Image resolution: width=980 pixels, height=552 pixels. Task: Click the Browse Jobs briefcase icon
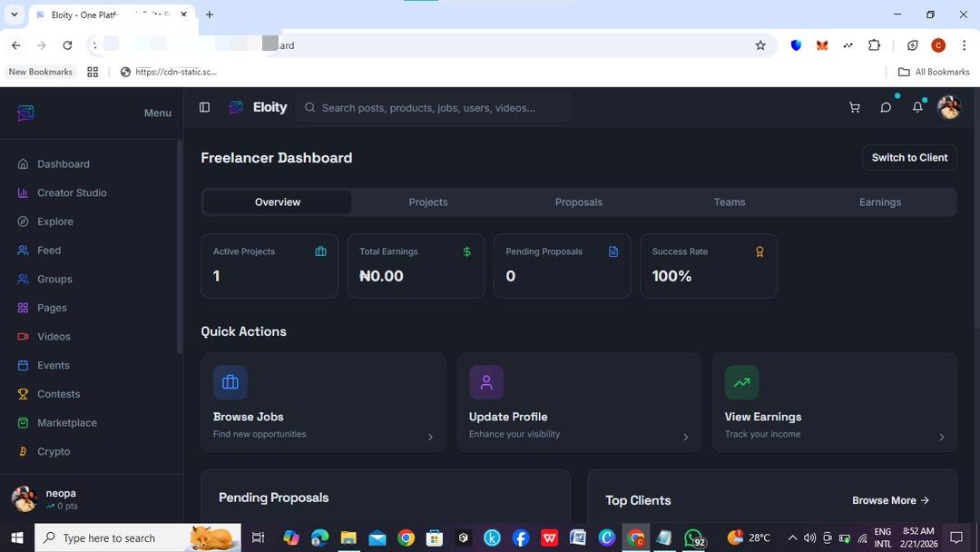[x=230, y=382]
